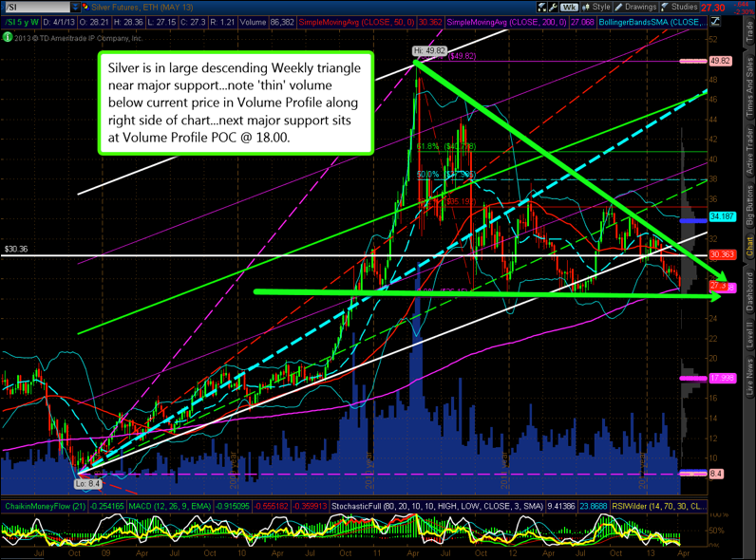Click SimpleMovingAvg (CLOSE, 50, 0) study label
Viewport: 756px width, 560px height.
point(357,22)
